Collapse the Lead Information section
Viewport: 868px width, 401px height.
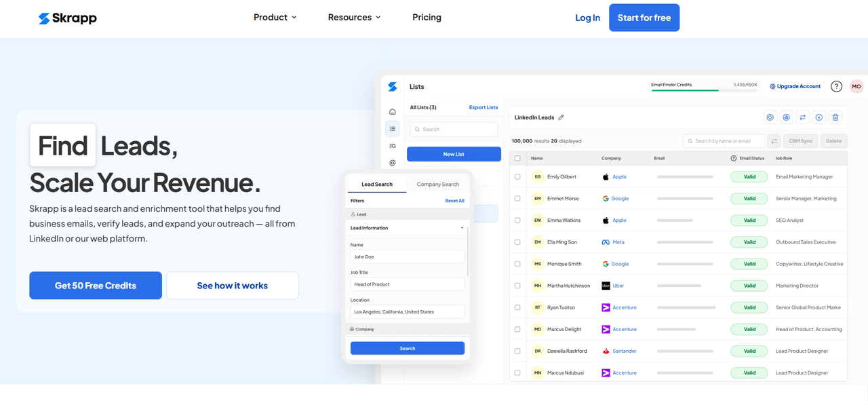[462, 227]
